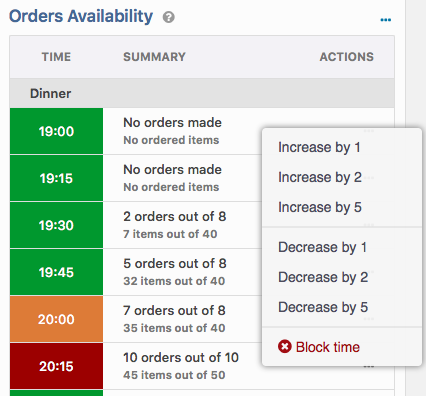Click the green 19:15 time slot
Screen dimensions: 426x396
pyautogui.click(x=56, y=178)
